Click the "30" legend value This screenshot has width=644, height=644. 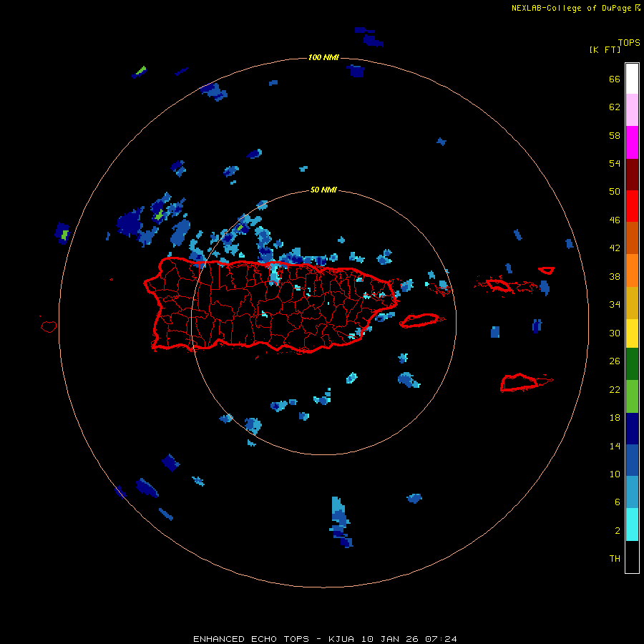pyautogui.click(x=615, y=333)
